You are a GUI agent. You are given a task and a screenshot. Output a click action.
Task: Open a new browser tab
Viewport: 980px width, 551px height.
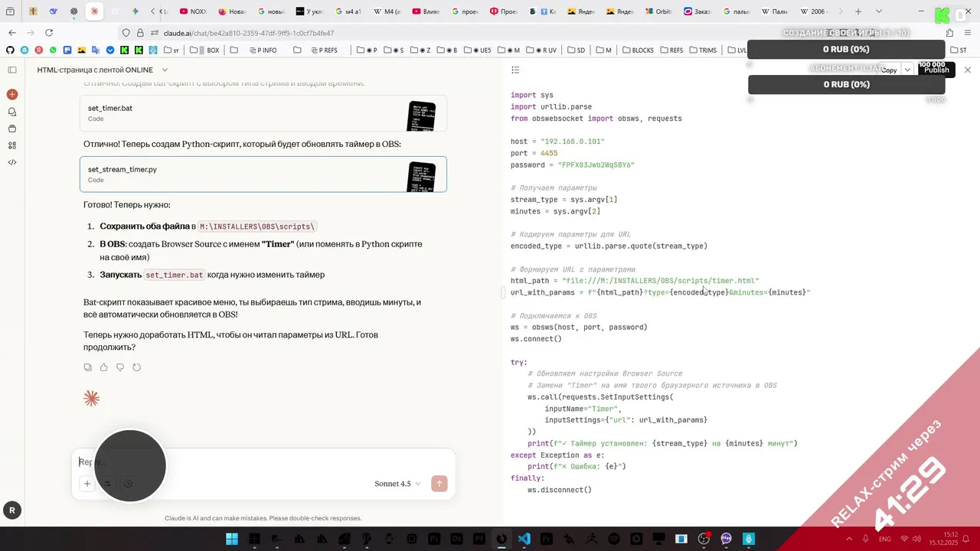pos(858,11)
